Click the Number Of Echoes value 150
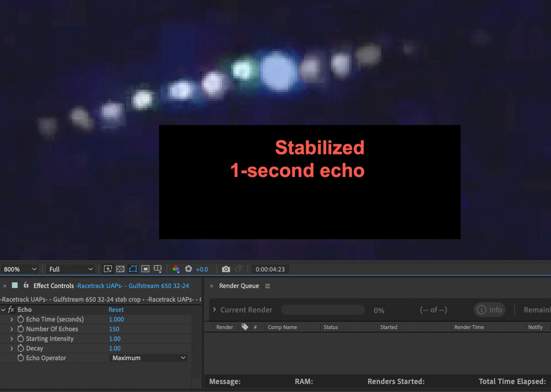 click(114, 329)
